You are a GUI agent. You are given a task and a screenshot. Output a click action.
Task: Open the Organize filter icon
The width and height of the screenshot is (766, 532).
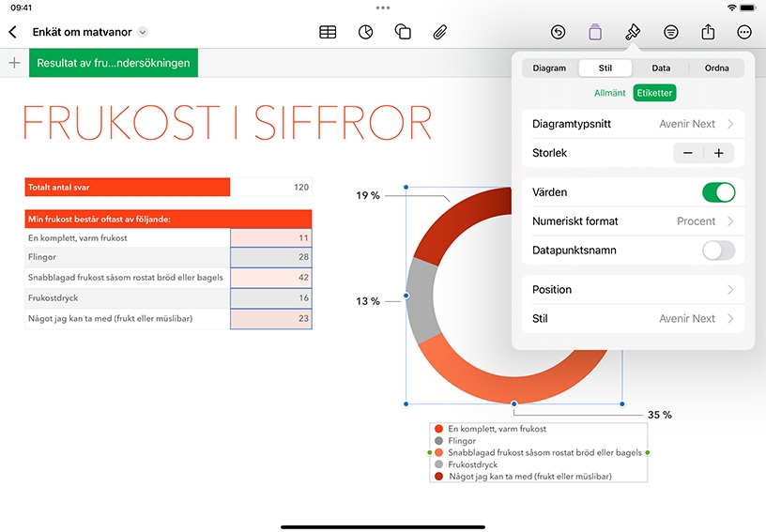671,32
